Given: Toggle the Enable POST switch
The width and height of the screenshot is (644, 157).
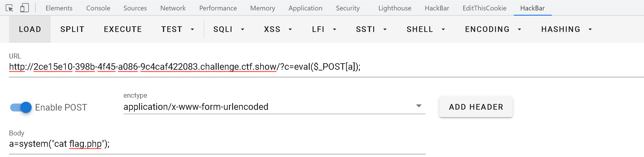Looking at the screenshot, I should pos(21,107).
